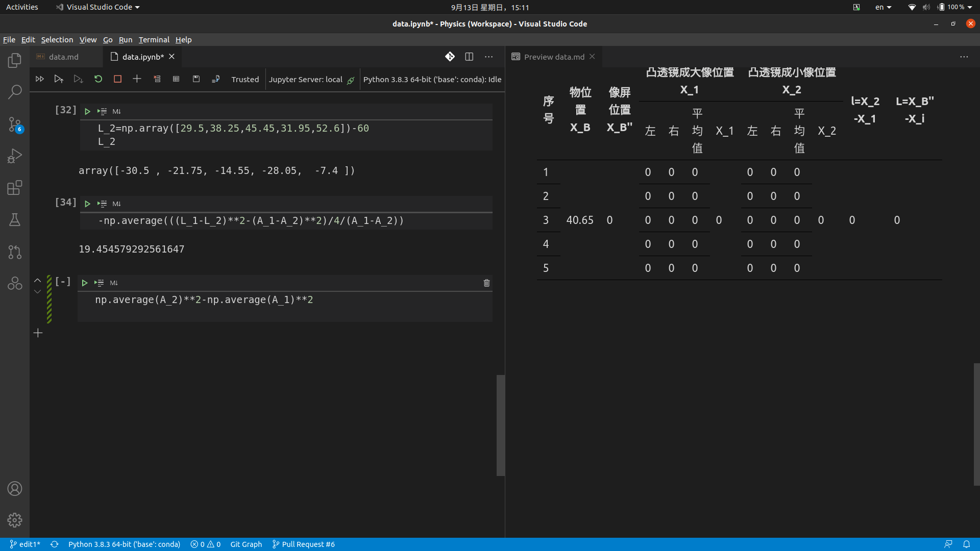This screenshot has width=980, height=551.
Task: Open Source Control view showing 6 changes
Action: point(15,124)
